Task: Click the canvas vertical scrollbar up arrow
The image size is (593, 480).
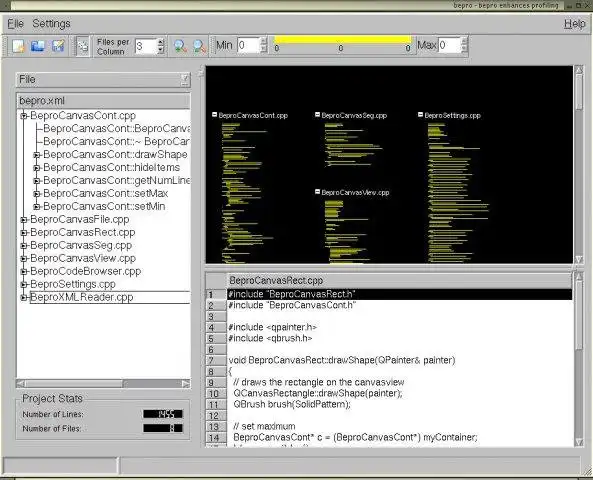Action: coord(579,70)
